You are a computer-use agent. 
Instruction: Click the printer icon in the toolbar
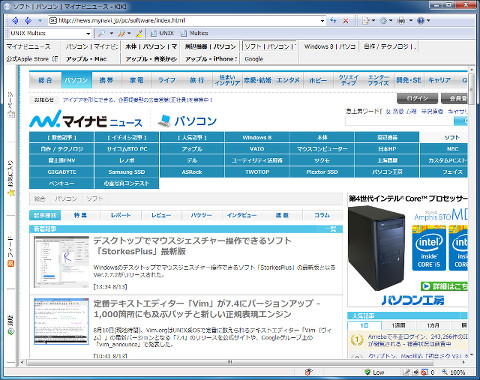pos(402,21)
